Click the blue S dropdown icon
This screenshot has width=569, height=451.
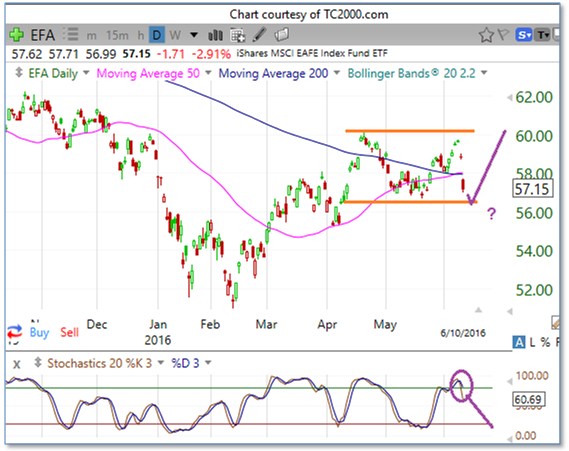pos(524,35)
